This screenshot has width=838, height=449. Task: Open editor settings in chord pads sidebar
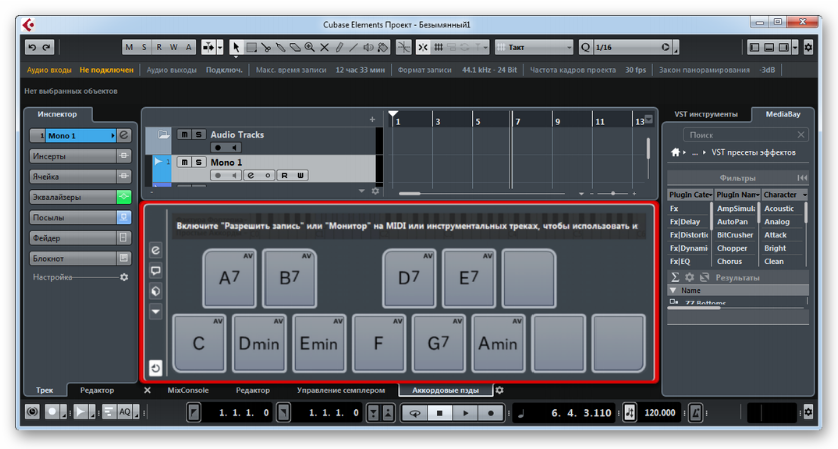[x=155, y=250]
